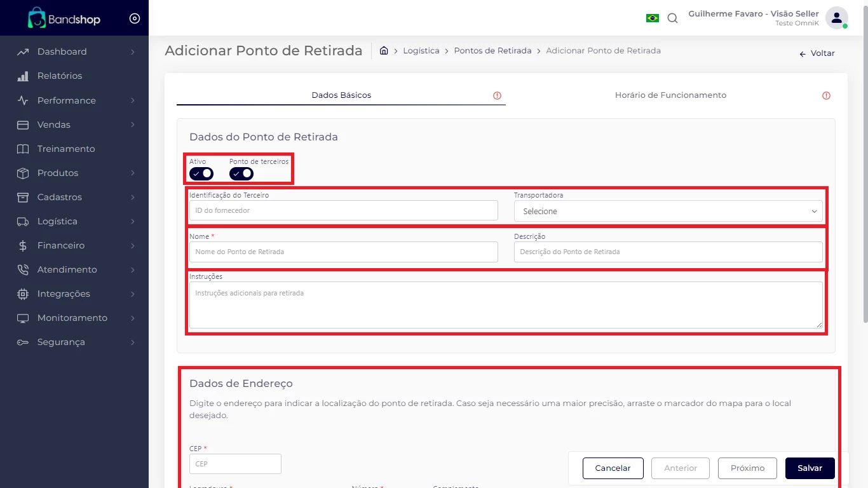Click the Relatórios bar chart icon
Viewport: 868px width, 488px height.
click(23, 76)
